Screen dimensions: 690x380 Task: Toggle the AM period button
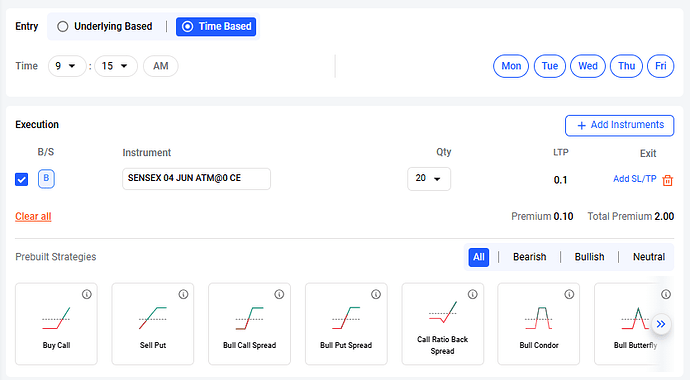pos(161,66)
